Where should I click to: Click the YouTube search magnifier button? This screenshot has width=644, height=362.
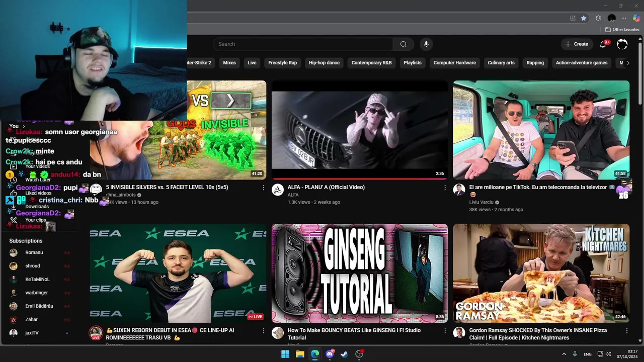click(403, 44)
